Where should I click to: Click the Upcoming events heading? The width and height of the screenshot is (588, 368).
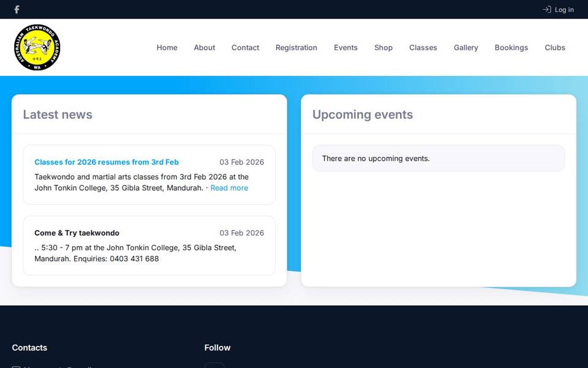[x=363, y=115]
